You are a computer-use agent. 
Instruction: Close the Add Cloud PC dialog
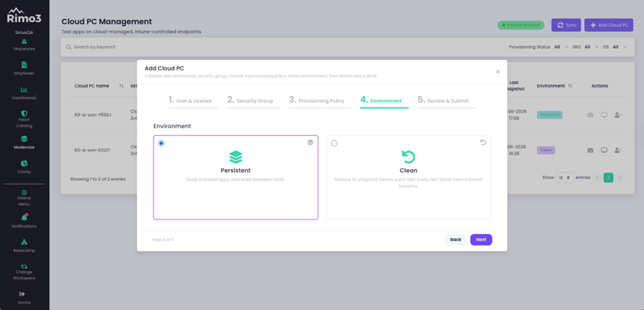(498, 71)
